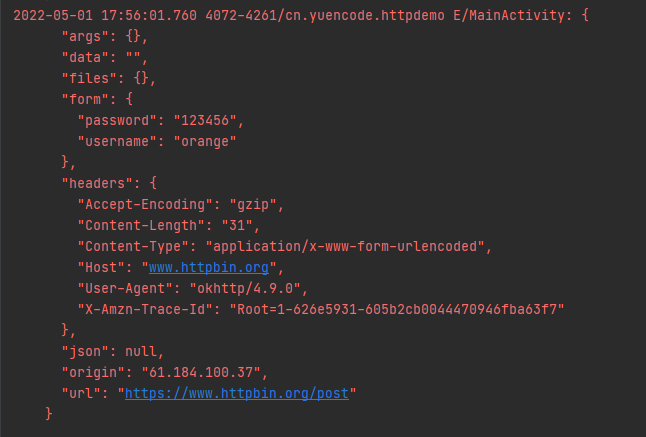646x437 pixels.
Task: Click the X-Amzn-Trace-Id root value
Action: (397, 310)
